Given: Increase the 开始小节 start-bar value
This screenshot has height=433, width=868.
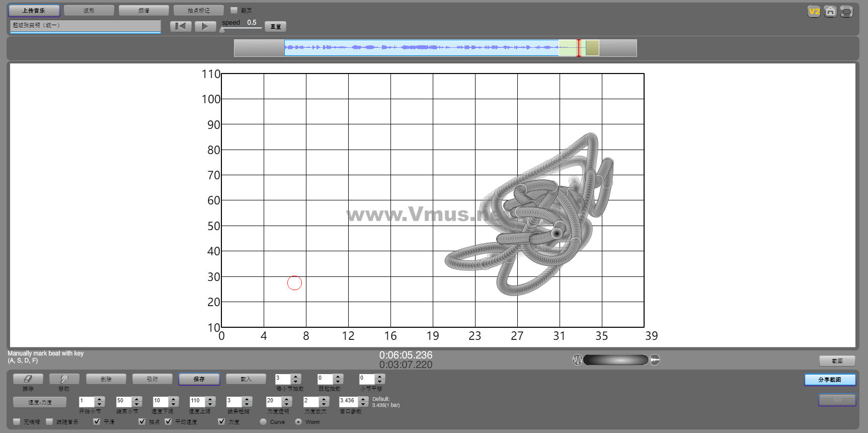Looking at the screenshot, I should point(100,399).
